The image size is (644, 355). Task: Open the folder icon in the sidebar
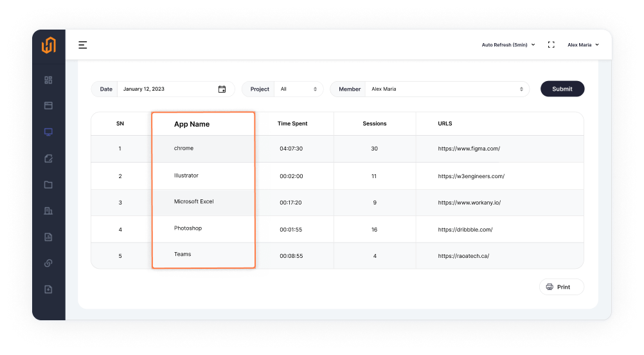(x=48, y=185)
